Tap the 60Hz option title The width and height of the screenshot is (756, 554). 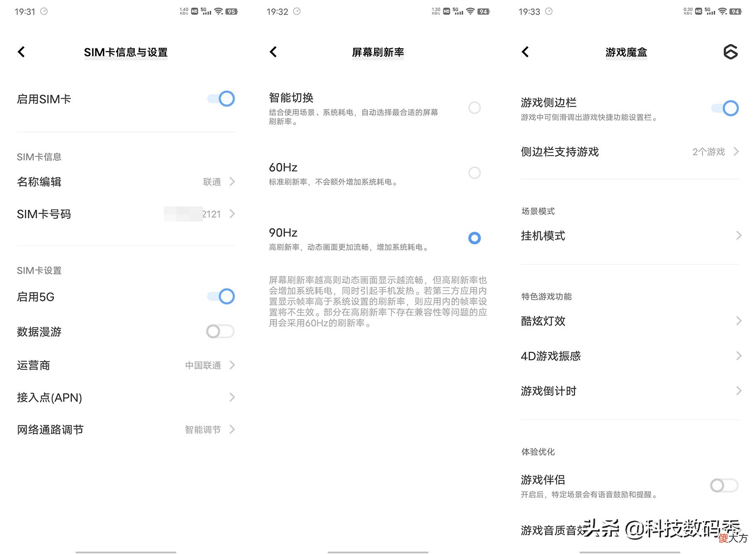click(283, 167)
